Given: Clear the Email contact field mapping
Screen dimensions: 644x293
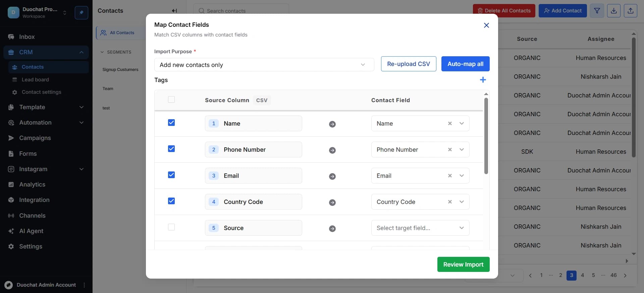Looking at the screenshot, I should [450, 176].
